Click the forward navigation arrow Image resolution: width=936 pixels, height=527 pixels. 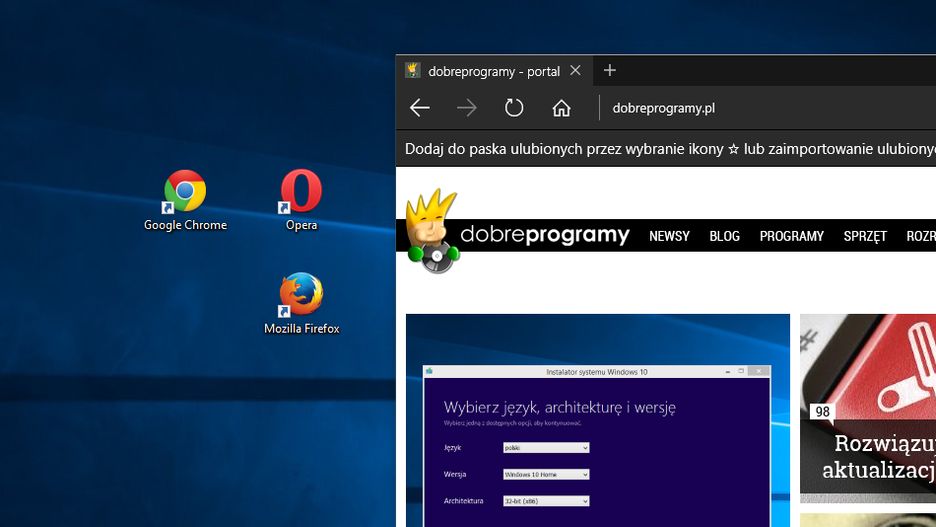coord(467,108)
